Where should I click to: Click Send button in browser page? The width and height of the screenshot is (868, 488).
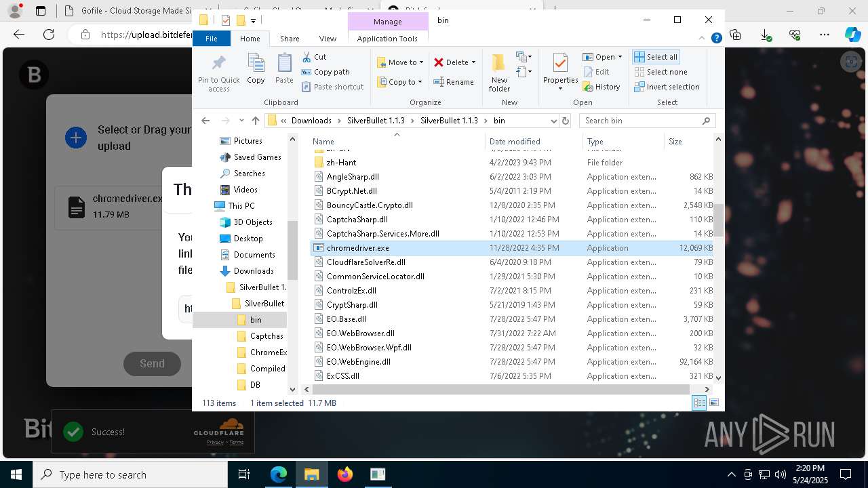152,363
